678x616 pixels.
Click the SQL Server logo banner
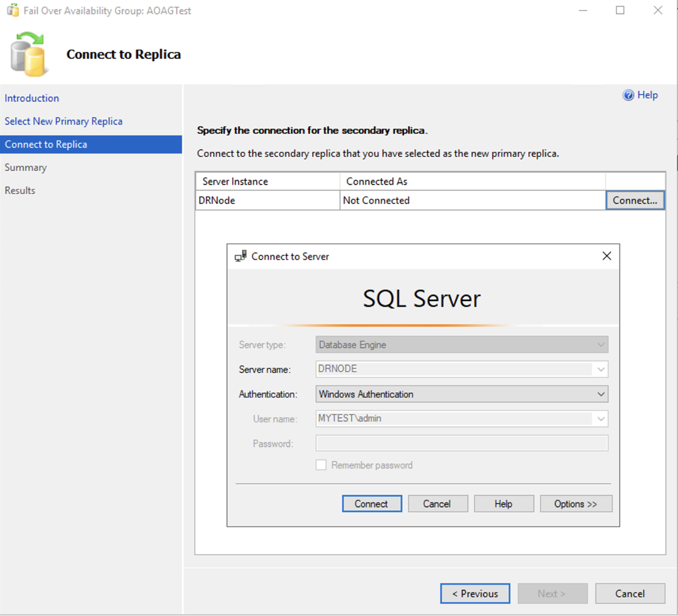coord(422,299)
